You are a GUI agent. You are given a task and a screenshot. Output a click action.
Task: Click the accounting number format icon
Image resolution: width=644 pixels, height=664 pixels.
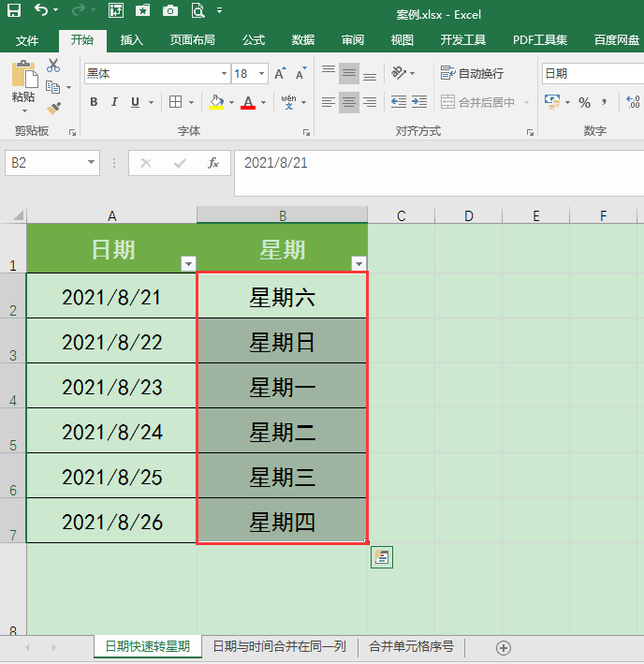(552, 102)
